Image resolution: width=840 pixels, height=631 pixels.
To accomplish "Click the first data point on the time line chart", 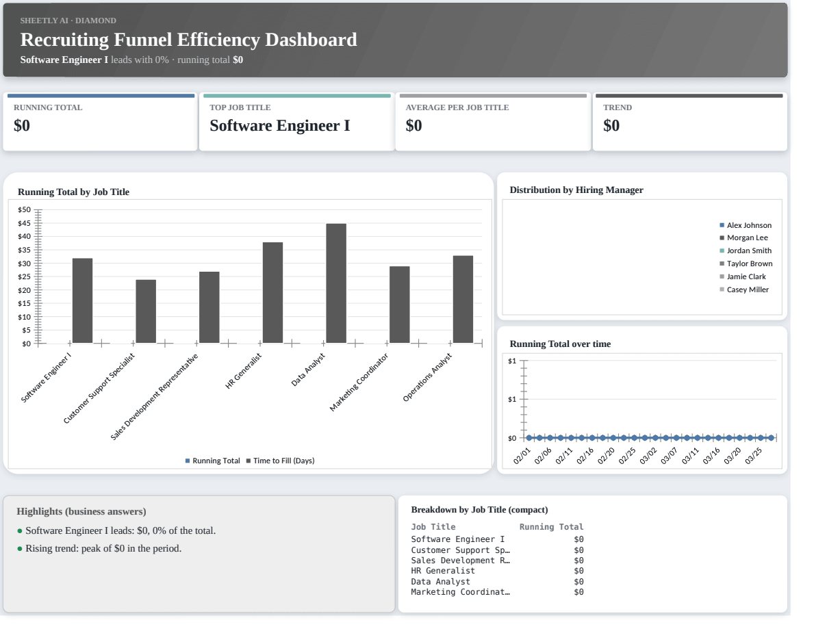I will 529,437.
